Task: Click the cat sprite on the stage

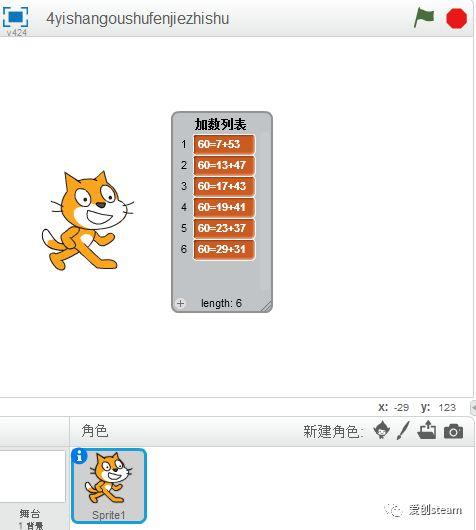Action: click(x=88, y=220)
